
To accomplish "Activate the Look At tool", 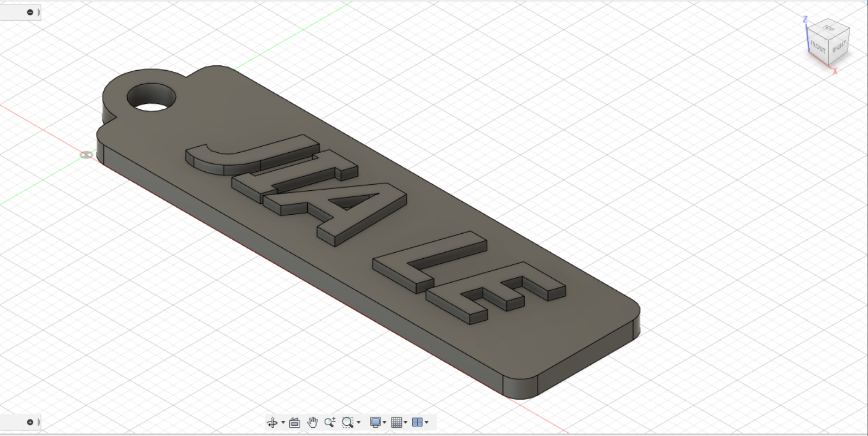I will [x=295, y=422].
